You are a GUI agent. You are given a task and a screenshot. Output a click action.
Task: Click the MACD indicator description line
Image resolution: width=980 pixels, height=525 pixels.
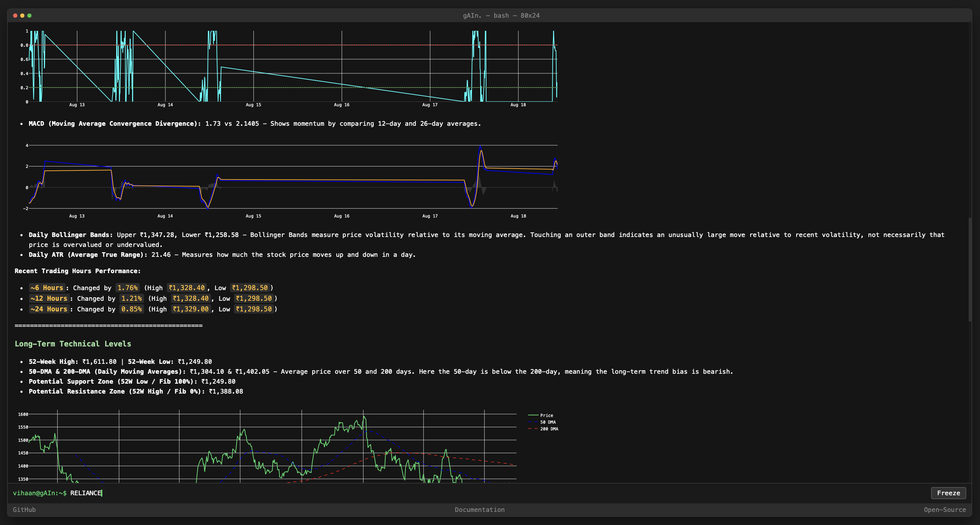[x=255, y=124]
